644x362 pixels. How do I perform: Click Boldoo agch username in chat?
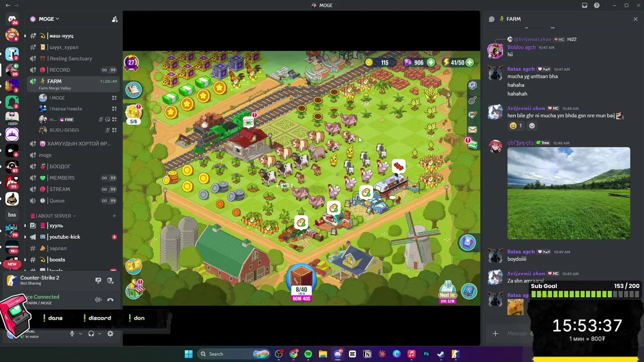click(521, 47)
